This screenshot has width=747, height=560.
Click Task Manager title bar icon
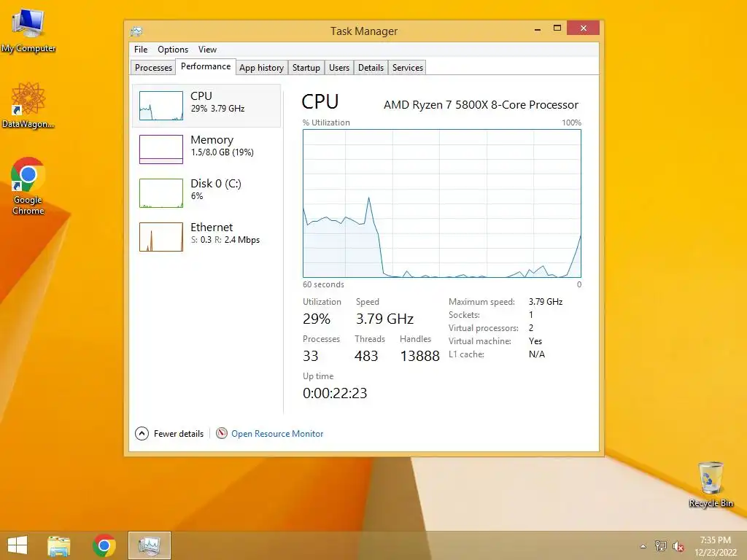pyautogui.click(x=136, y=31)
